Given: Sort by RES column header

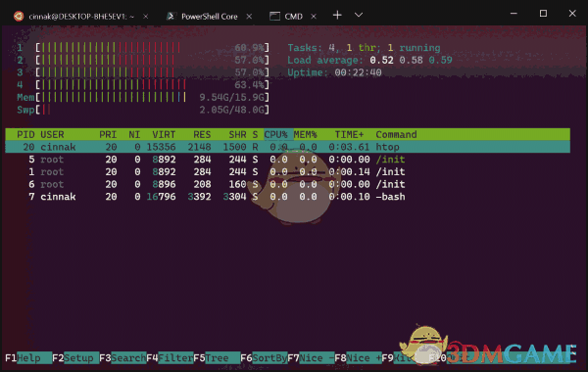Looking at the screenshot, I should tap(202, 134).
